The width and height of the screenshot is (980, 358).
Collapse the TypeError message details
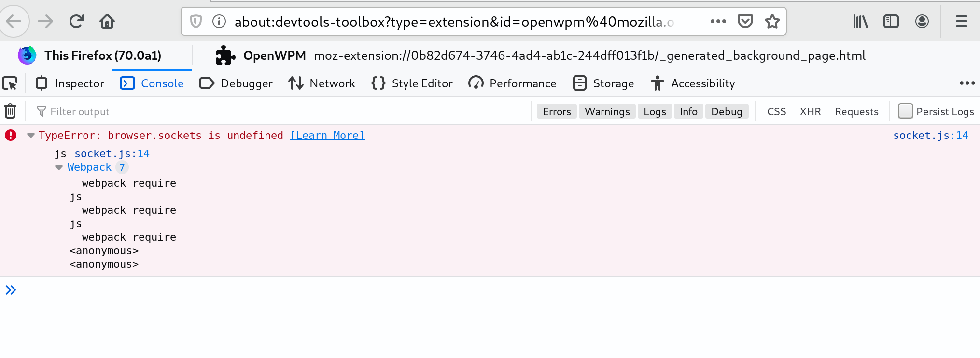click(30, 136)
